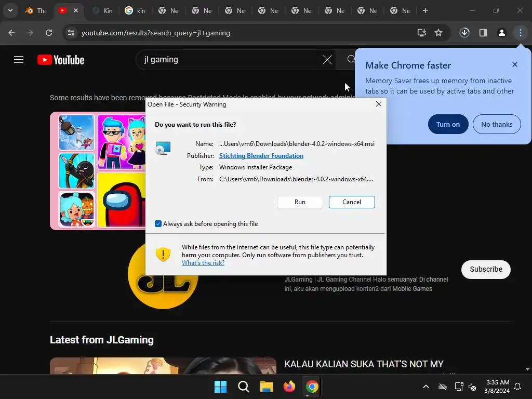This screenshot has width=532, height=399.
Task: Open the clock showing 3:35 AM
Action: point(497,387)
